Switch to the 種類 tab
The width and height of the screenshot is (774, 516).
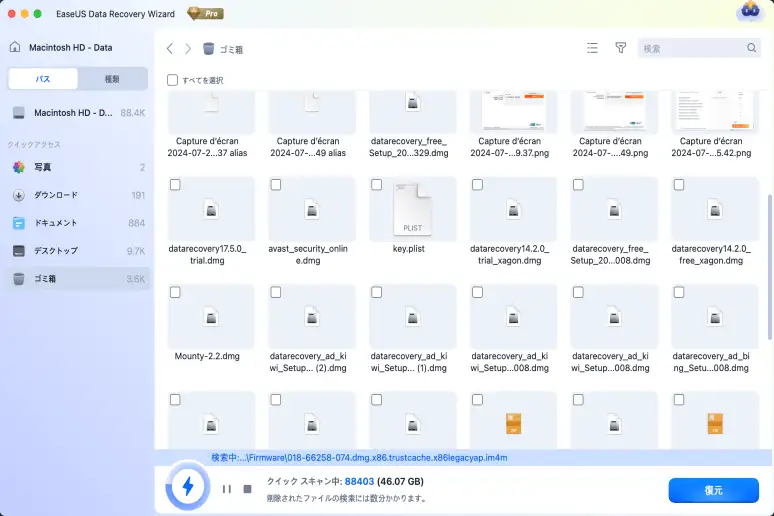pyautogui.click(x=112, y=79)
